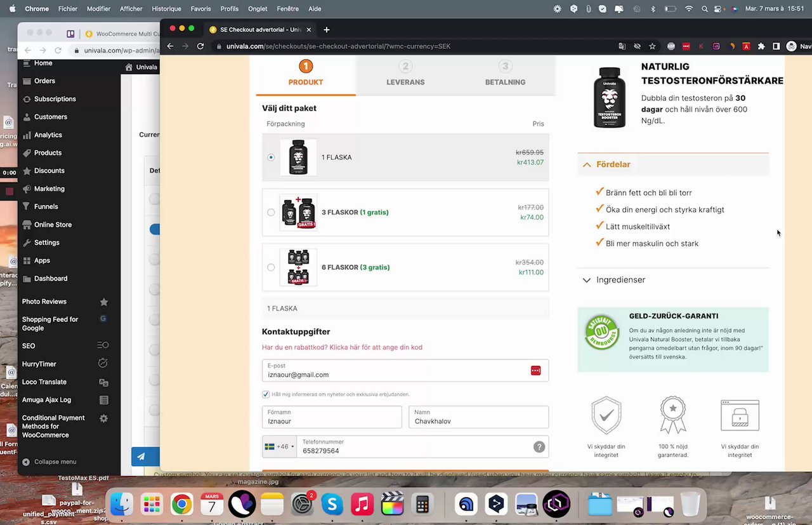Open Spotlight search in menu bar

click(x=705, y=9)
